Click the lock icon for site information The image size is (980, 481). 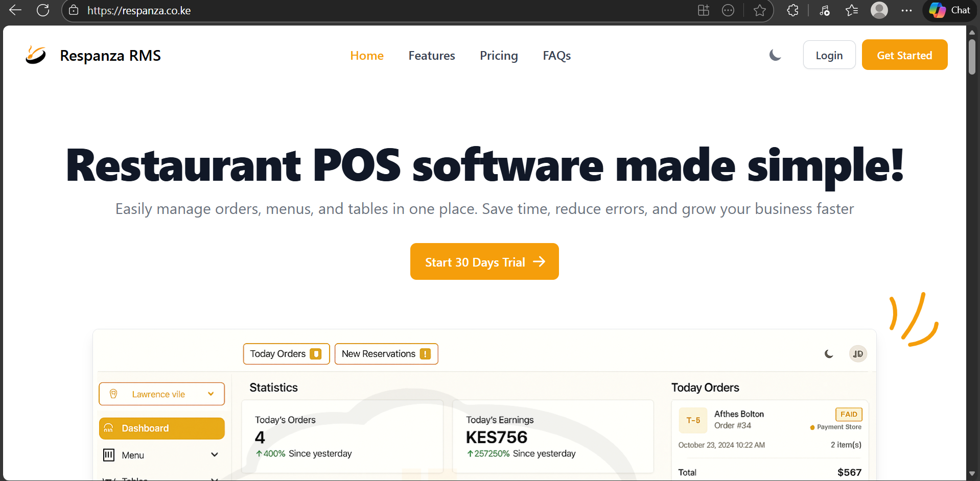tap(74, 10)
